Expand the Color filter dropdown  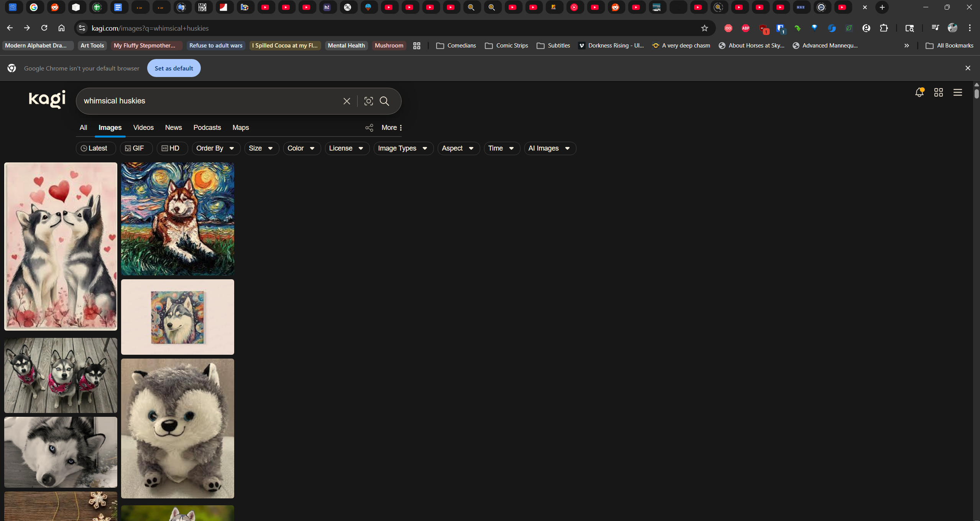coord(301,149)
